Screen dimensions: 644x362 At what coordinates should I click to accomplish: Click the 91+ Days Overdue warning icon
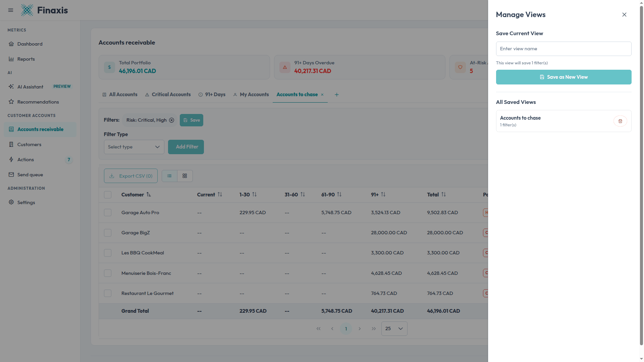(x=285, y=67)
